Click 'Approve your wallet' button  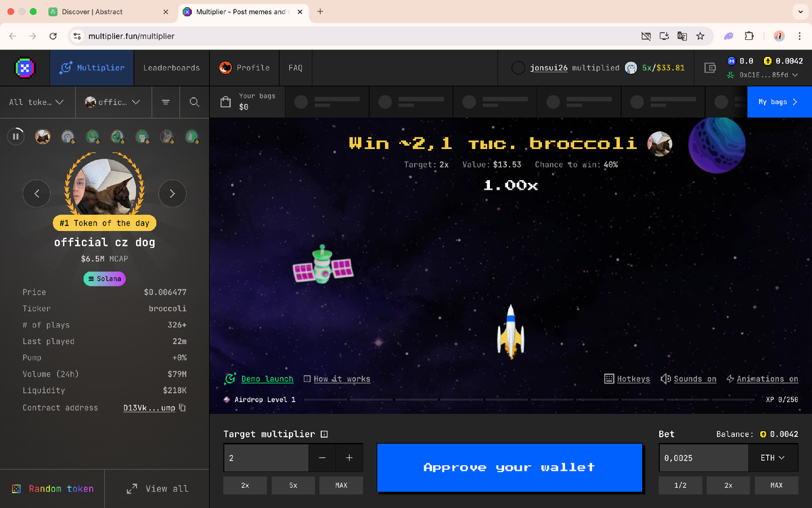(509, 467)
